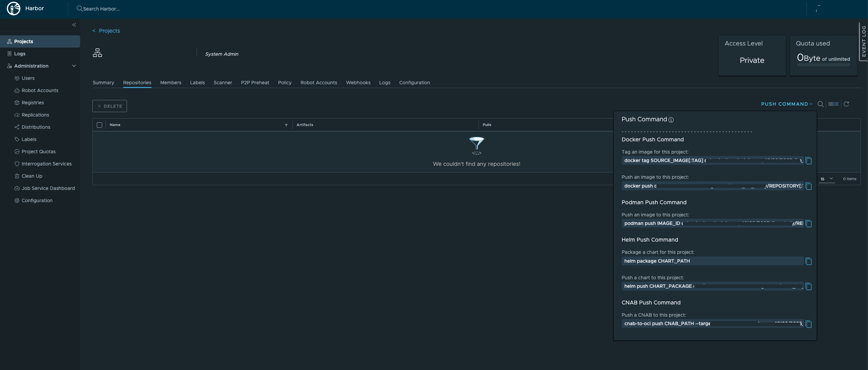The width and height of the screenshot is (868, 370).
Task: Click the refresh repositories icon
Action: click(846, 104)
